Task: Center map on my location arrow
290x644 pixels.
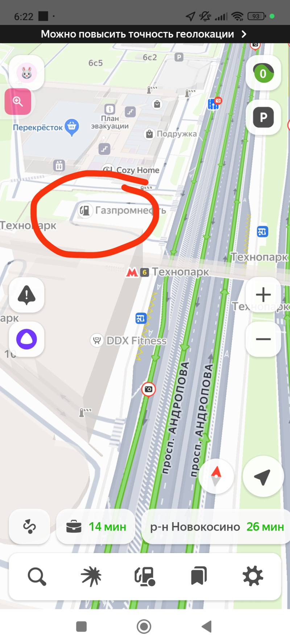Action: coord(263,477)
